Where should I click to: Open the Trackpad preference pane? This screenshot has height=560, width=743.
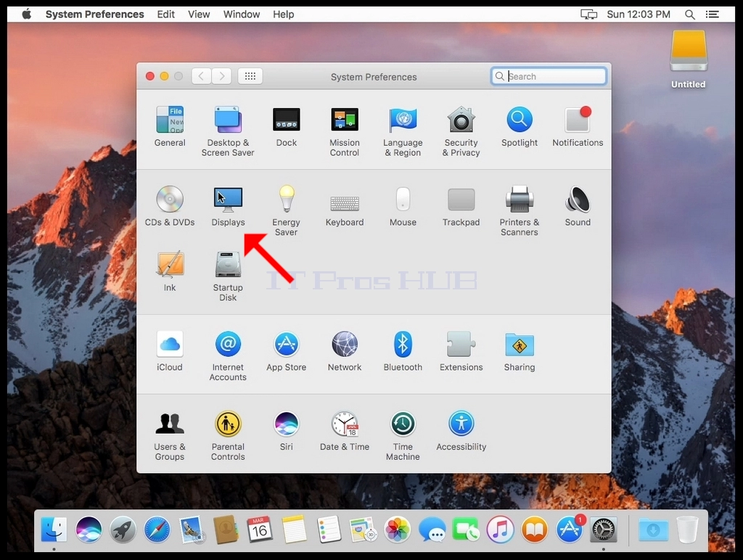tap(461, 199)
